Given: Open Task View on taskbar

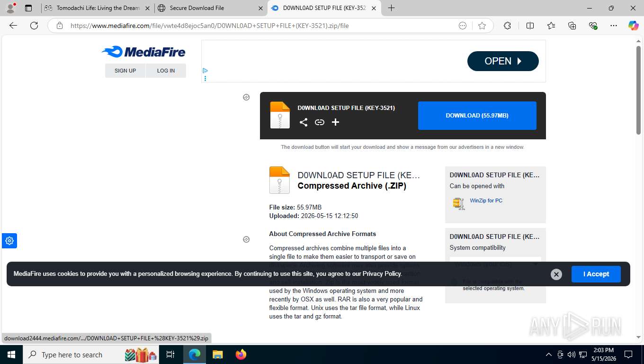Looking at the screenshot, I should click(170, 355).
